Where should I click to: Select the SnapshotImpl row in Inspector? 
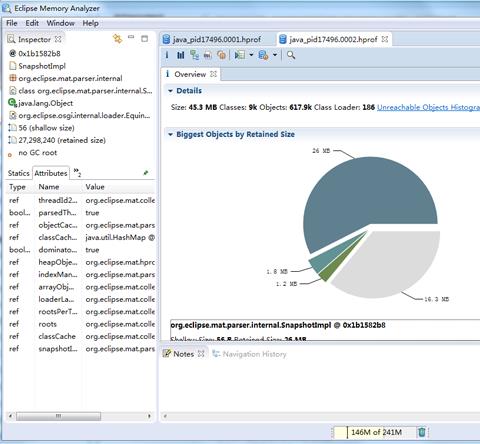click(42, 66)
